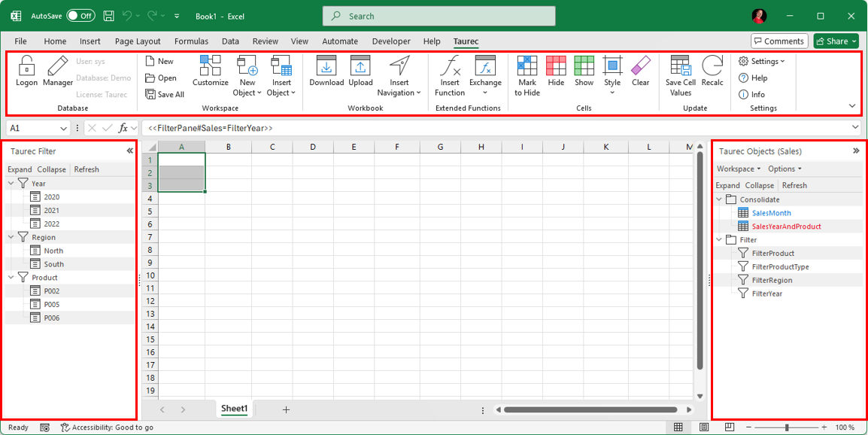The width and height of the screenshot is (868, 435).
Task: Select FilterProductType in Filter folder
Action: coord(780,267)
